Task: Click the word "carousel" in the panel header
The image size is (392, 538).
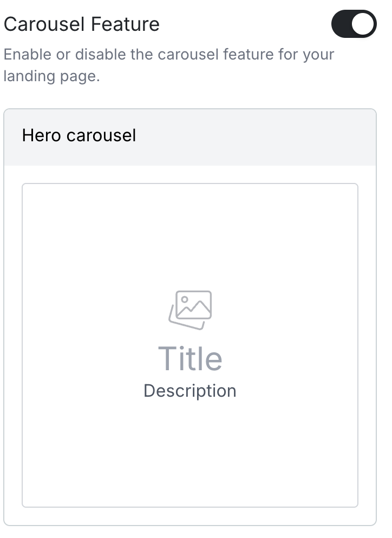Action: click(x=101, y=135)
